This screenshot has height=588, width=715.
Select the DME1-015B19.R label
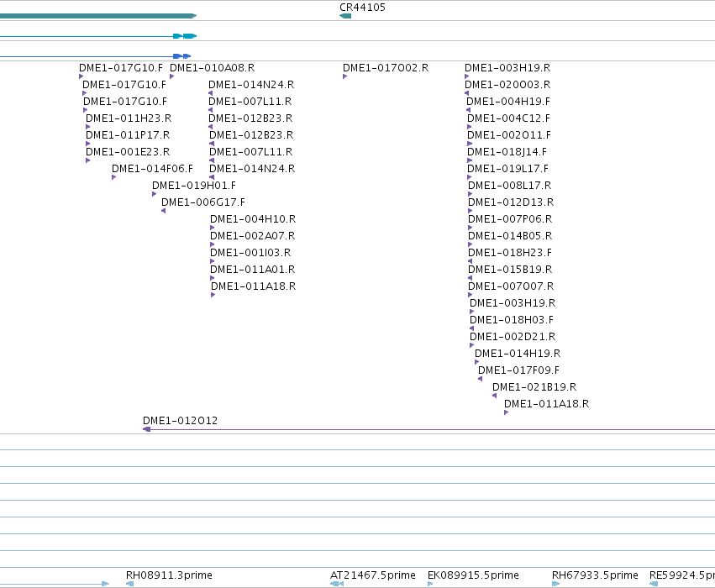(x=510, y=270)
